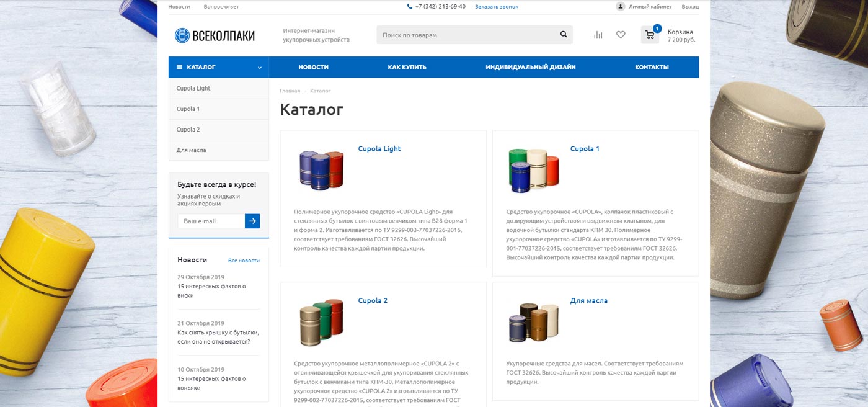Image resolution: width=868 pixels, height=407 pixels.
Task: Open the shopping cart icon
Action: [650, 35]
